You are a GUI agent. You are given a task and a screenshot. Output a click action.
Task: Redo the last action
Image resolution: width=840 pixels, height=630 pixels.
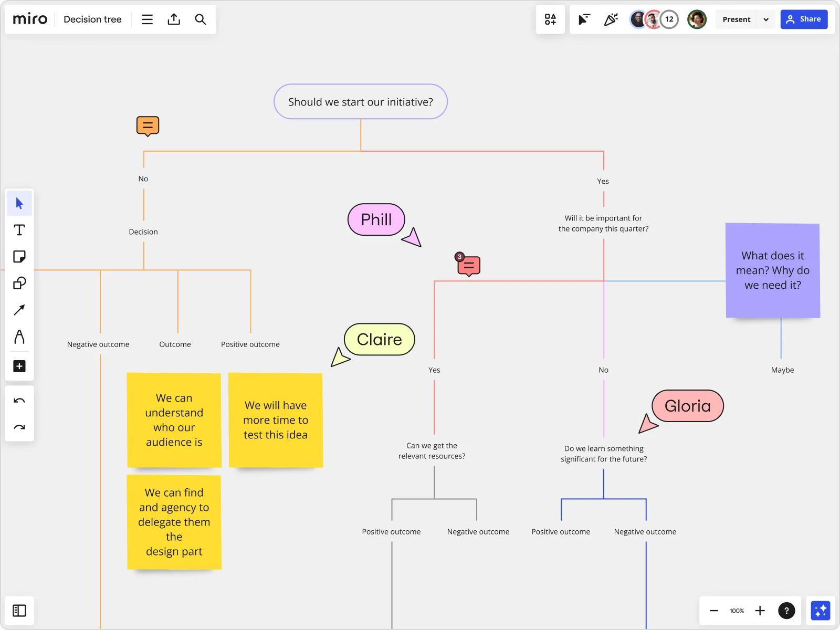(x=19, y=427)
